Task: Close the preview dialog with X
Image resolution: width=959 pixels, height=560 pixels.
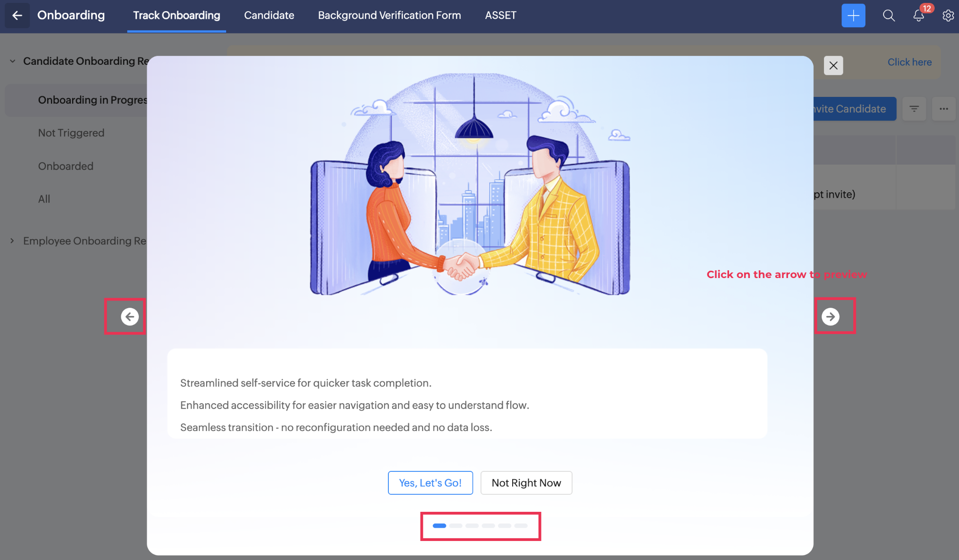Action: (833, 65)
